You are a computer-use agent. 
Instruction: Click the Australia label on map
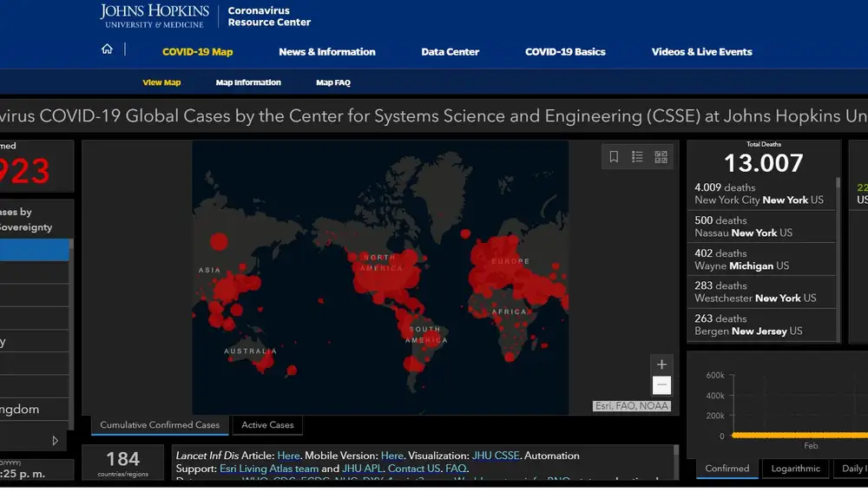click(250, 351)
